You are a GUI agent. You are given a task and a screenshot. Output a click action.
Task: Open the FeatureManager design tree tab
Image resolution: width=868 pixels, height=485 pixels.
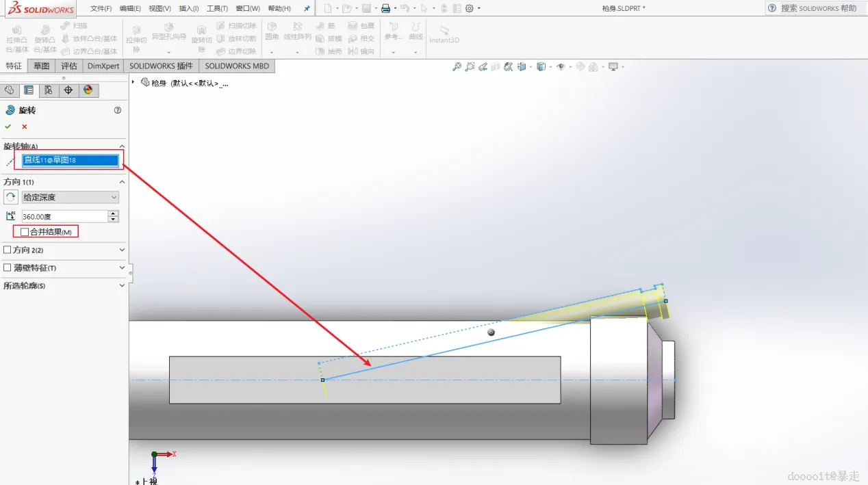10,90
